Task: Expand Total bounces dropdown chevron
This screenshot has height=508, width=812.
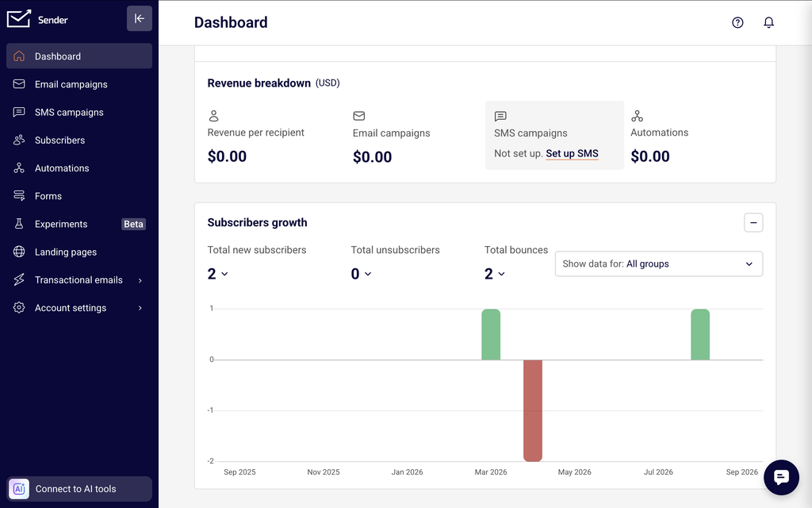Action: click(501, 274)
